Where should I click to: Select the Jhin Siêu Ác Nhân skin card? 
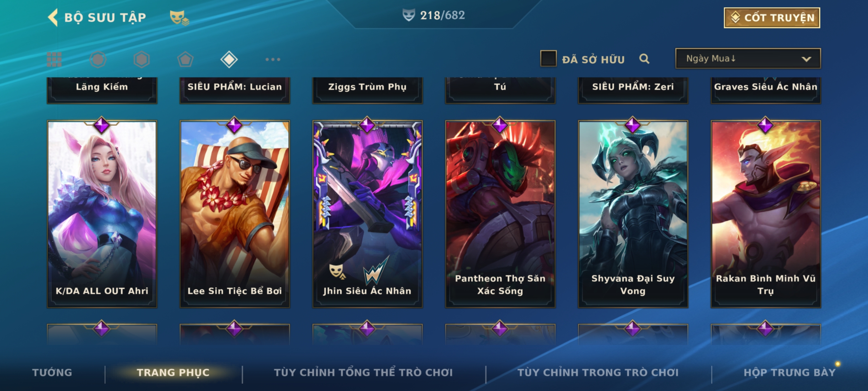(x=367, y=214)
